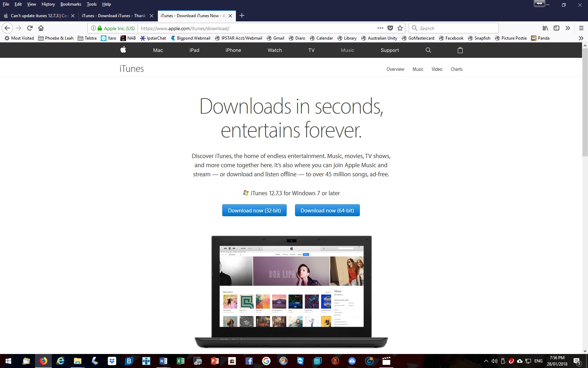Open the Apple site search magnifier
The width and height of the screenshot is (588, 368).
tap(428, 50)
